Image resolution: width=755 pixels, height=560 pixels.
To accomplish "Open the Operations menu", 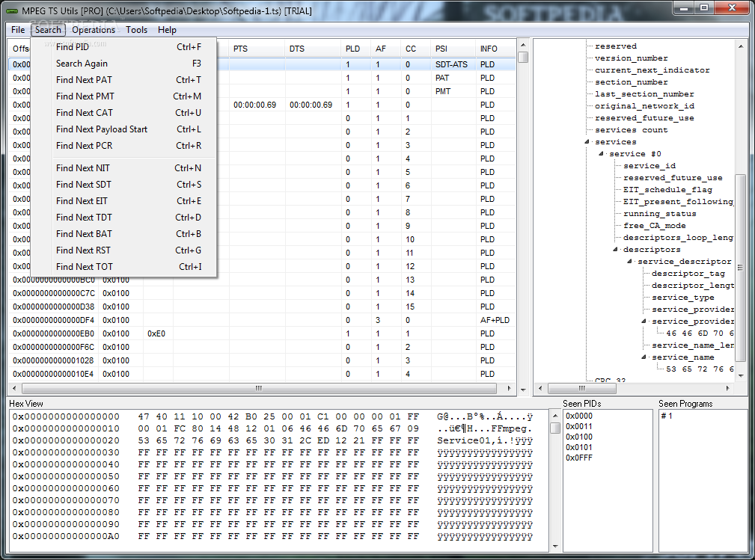I will point(94,30).
